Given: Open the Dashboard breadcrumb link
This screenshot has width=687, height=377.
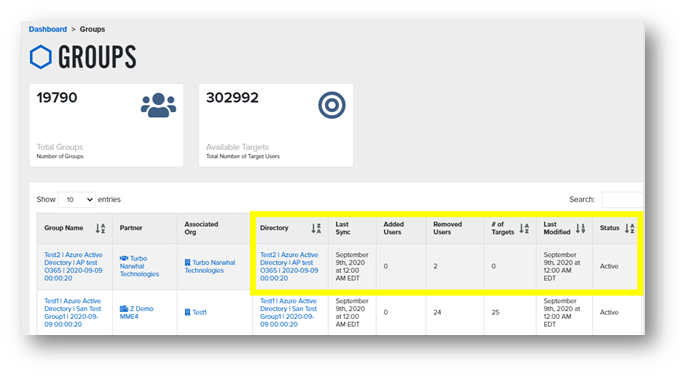Looking at the screenshot, I should tap(48, 29).
